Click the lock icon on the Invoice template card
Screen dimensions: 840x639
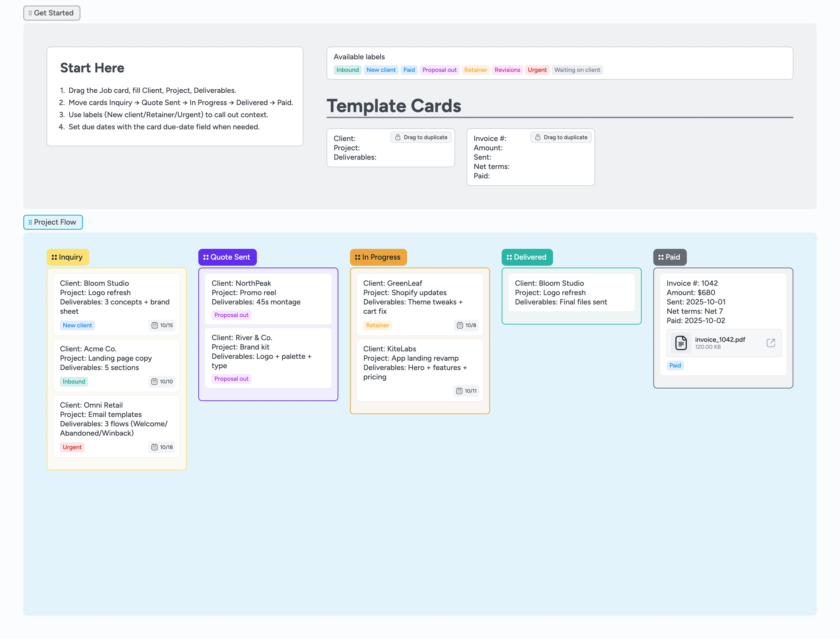538,137
